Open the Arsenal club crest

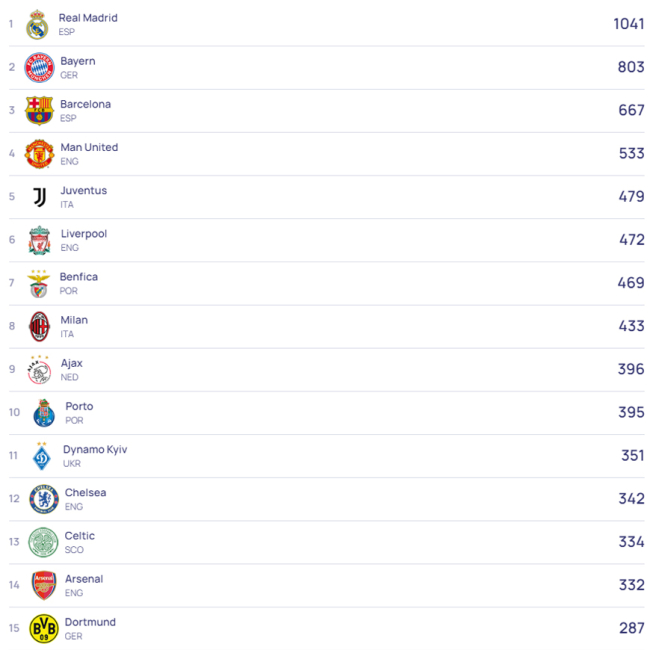[43, 585]
